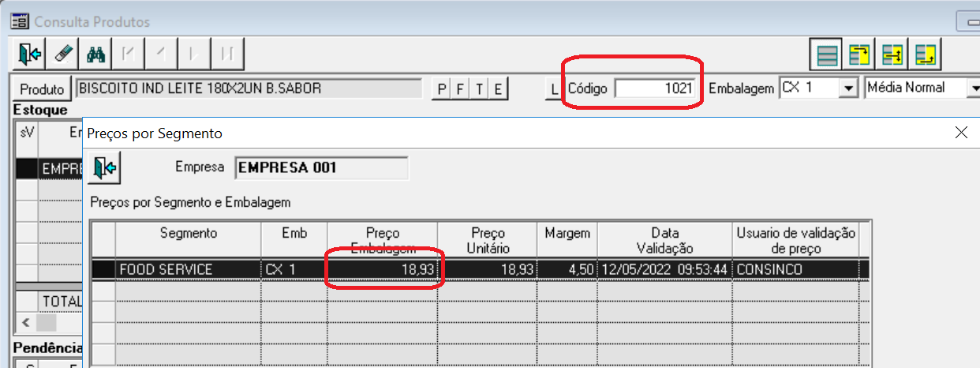Click the Preço Embalagem value 18,93
Screen dimensions: 980x368
(383, 269)
